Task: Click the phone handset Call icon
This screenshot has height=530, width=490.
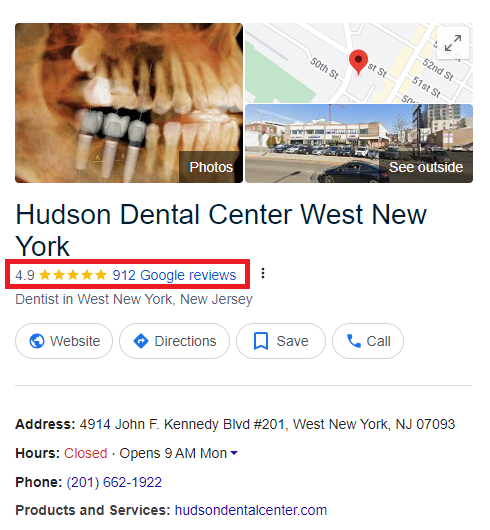Action: (x=354, y=341)
